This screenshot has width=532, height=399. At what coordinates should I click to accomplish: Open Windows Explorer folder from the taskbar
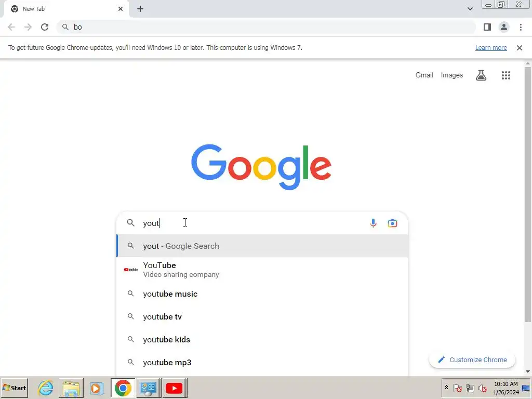71,388
